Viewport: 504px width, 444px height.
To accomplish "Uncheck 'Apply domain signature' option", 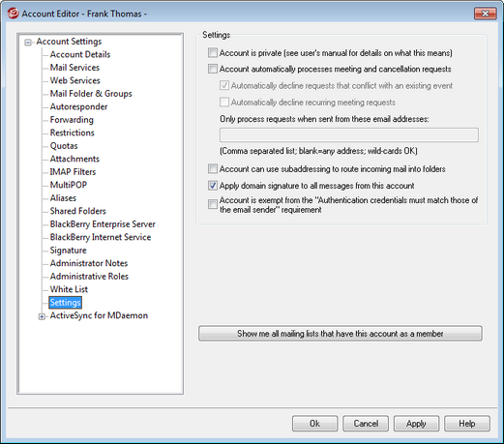I will [x=213, y=186].
